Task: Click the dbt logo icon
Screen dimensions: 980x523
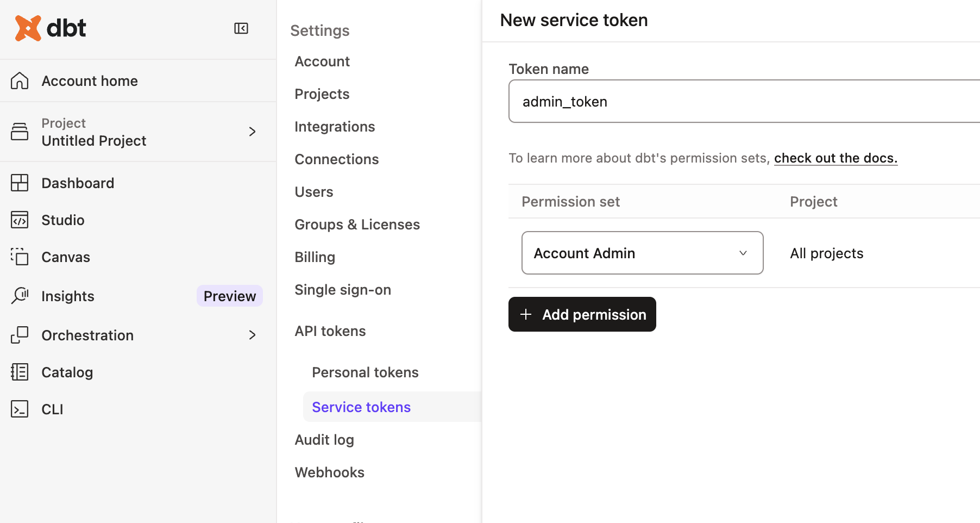Action: pyautogui.click(x=28, y=28)
